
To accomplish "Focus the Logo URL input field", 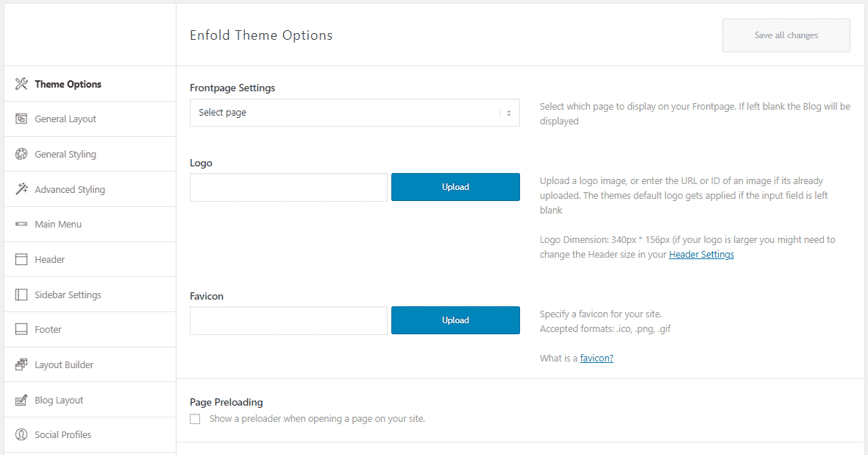I will 288,187.
